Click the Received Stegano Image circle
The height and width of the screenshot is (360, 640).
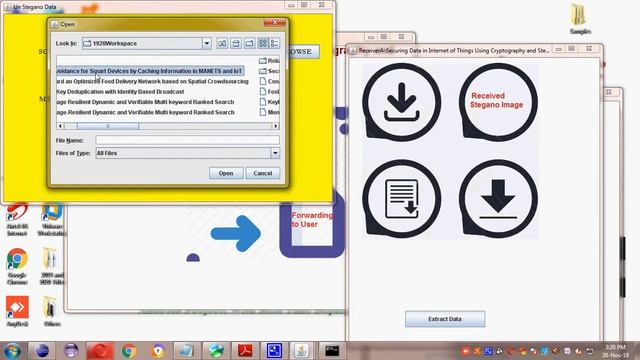[498, 102]
